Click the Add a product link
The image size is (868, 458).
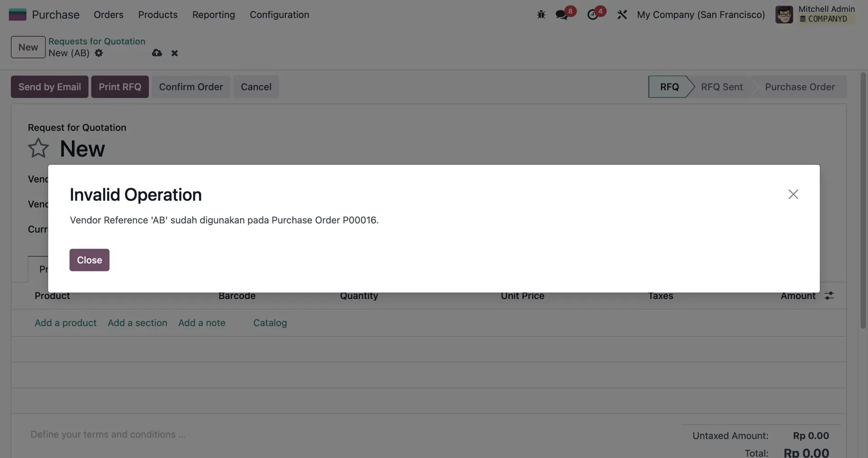click(x=66, y=323)
